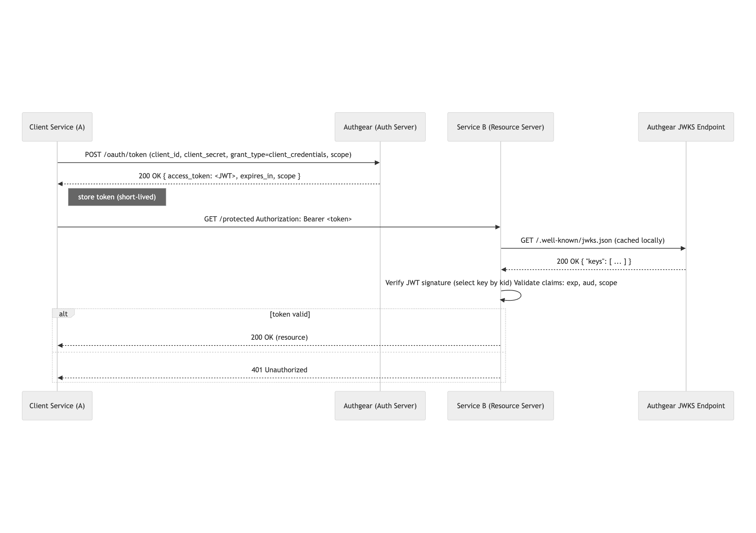Select the 200 OK access_token response label

point(219,176)
